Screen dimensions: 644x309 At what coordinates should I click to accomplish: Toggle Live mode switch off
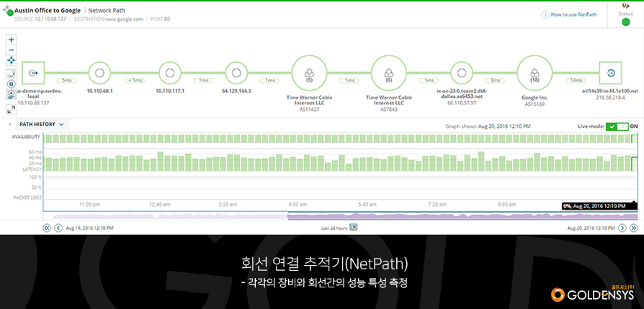(x=617, y=127)
